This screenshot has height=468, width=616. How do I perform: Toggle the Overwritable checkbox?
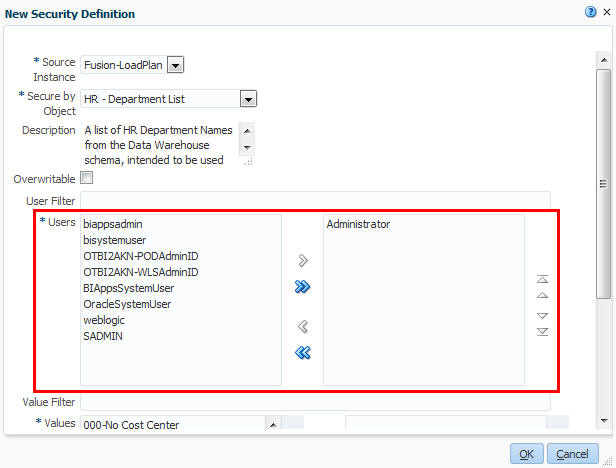click(86, 178)
